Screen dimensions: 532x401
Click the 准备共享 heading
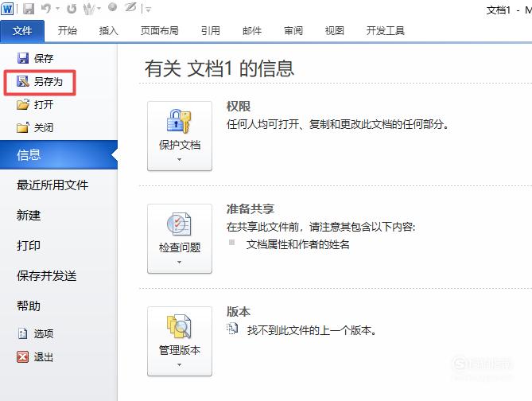(x=250, y=208)
